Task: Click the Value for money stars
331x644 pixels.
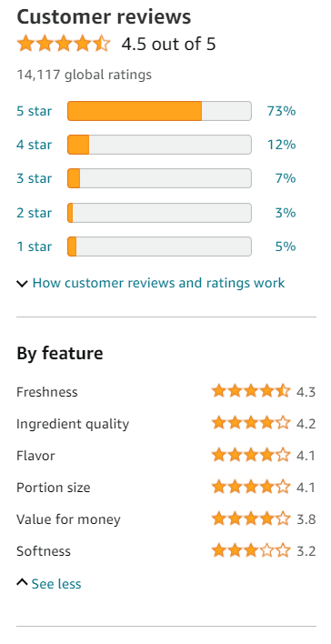Action: (251, 518)
